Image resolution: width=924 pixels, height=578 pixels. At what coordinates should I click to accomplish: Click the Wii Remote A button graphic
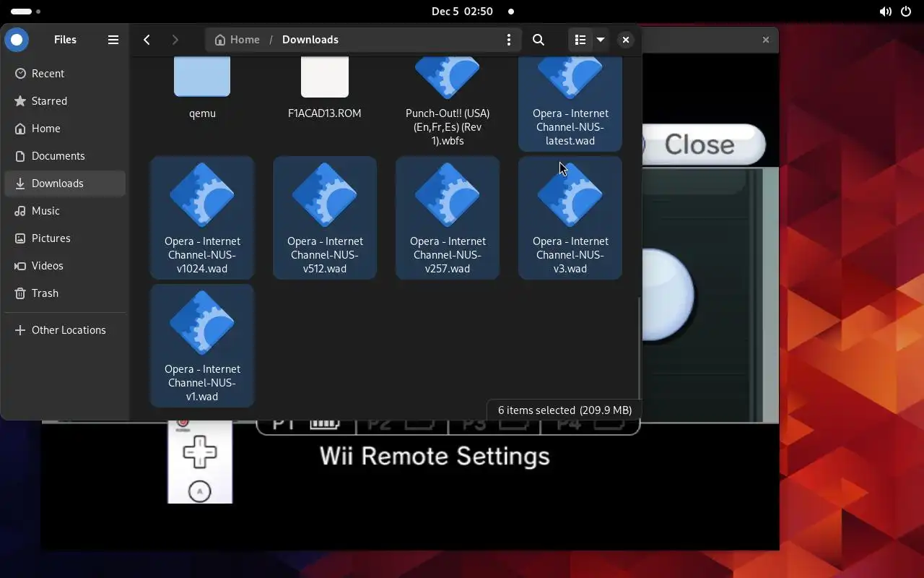coord(200,492)
